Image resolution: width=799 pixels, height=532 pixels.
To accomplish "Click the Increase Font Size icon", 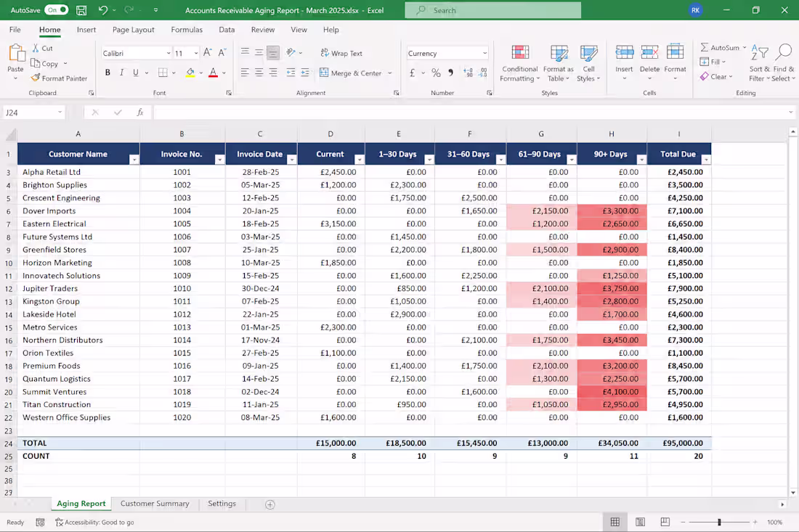I will click(x=208, y=52).
